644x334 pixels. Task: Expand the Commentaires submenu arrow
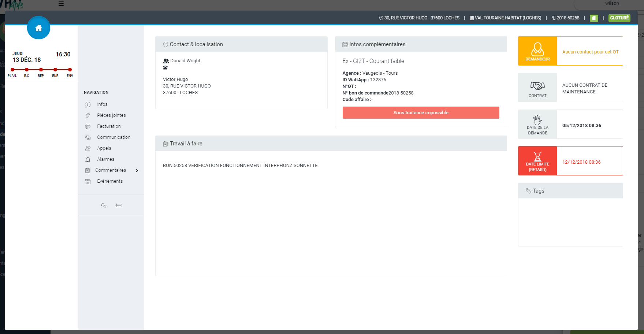tap(137, 171)
